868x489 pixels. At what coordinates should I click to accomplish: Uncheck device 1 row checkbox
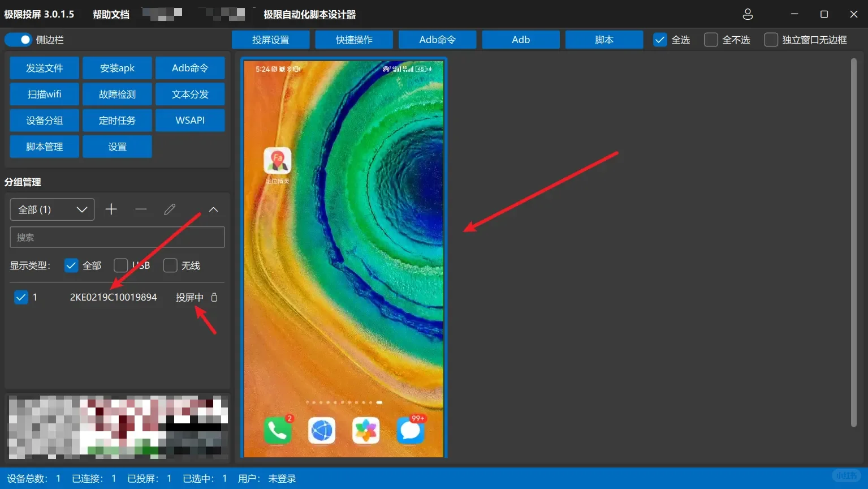tap(21, 297)
